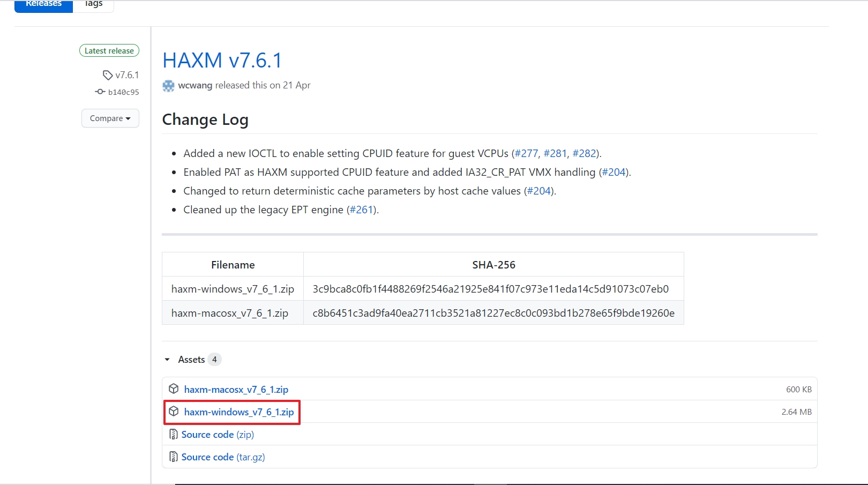
Task: Download Source code (zip)
Action: 218,435
